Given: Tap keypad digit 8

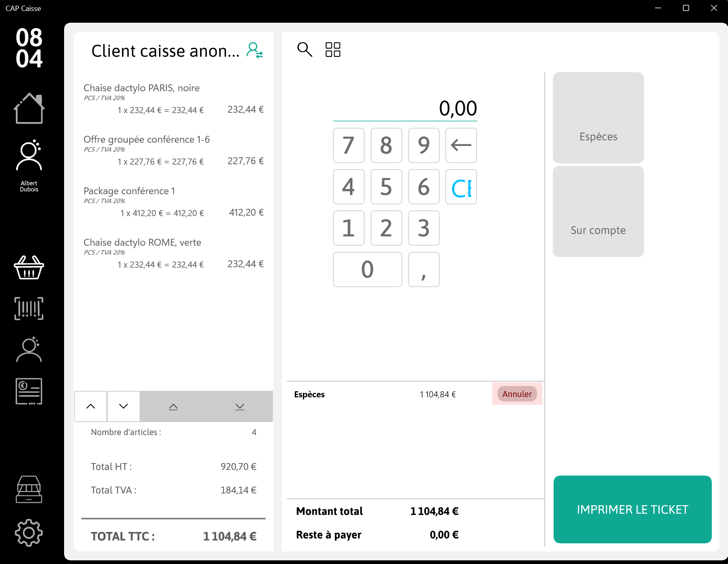Looking at the screenshot, I should (x=387, y=145).
